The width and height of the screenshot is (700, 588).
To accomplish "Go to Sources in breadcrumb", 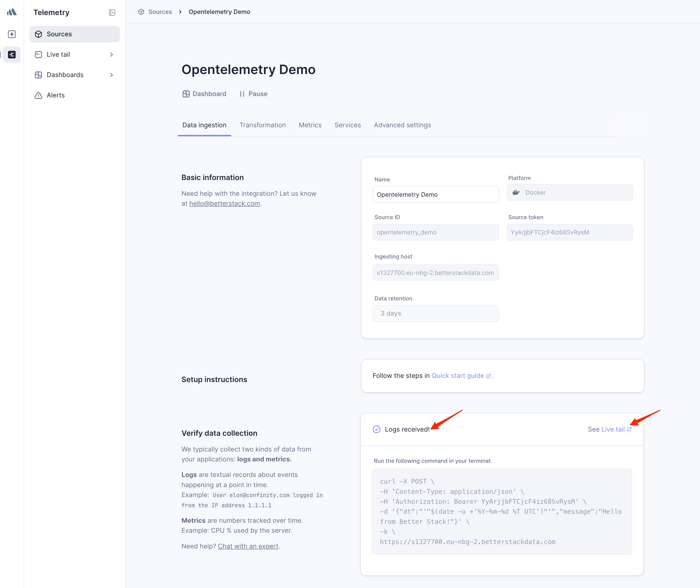I will tap(160, 12).
